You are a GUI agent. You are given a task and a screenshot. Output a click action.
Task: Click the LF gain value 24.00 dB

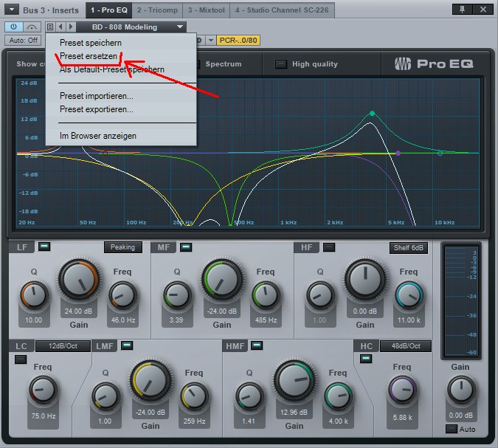click(78, 311)
